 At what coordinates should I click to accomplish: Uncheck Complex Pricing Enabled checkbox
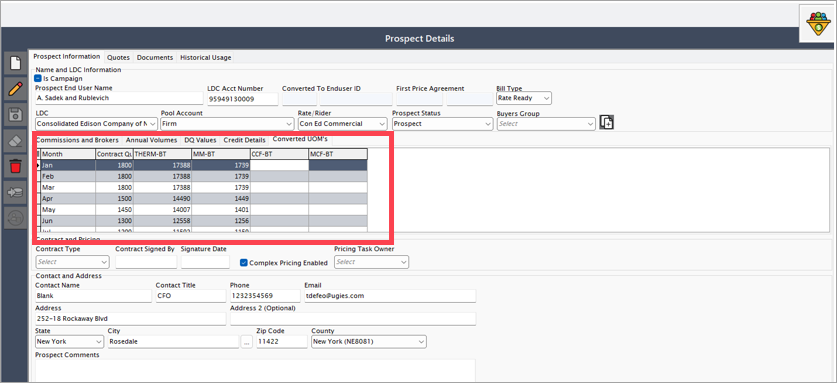point(243,262)
